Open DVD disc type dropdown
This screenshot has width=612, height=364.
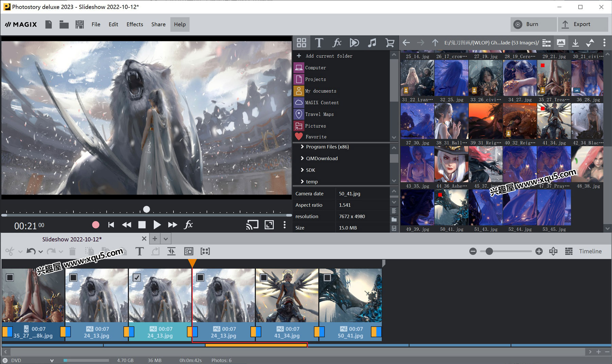(x=52, y=361)
